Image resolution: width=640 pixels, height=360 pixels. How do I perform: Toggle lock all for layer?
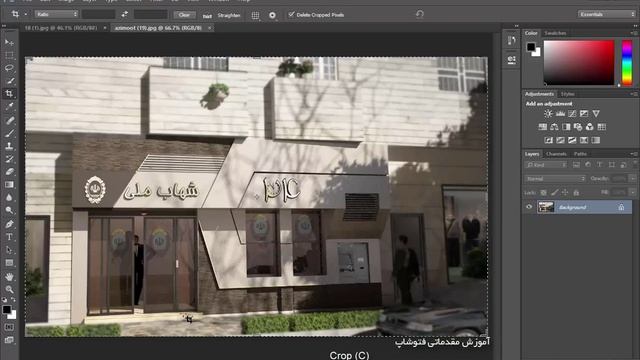coord(576,192)
